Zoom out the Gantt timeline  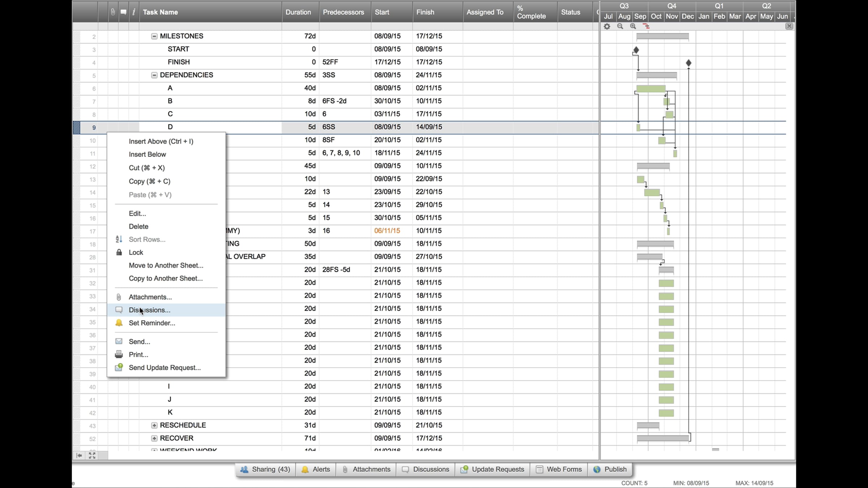620,26
